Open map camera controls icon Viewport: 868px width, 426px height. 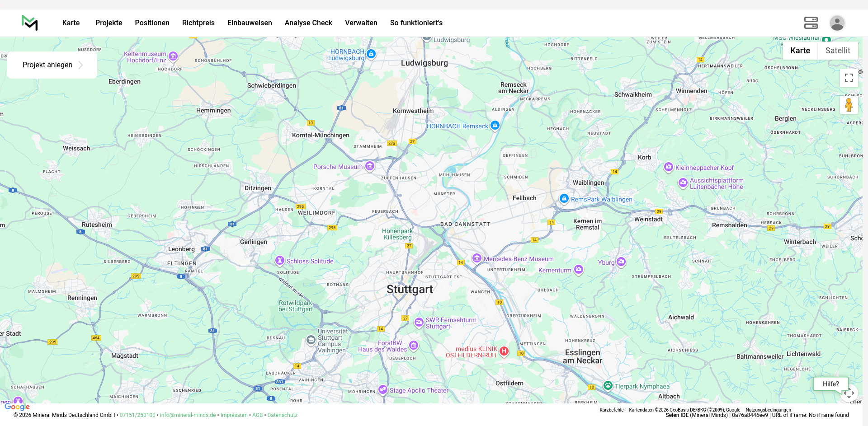pyautogui.click(x=849, y=393)
